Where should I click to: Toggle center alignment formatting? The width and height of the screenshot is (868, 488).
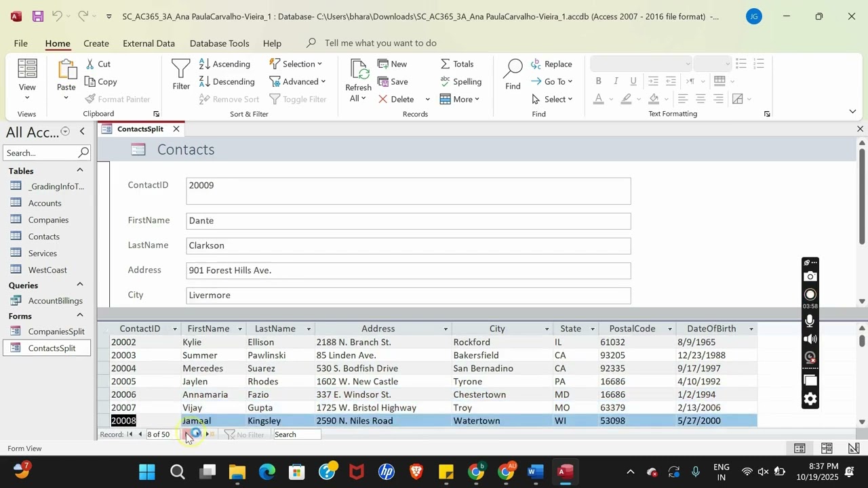701,99
